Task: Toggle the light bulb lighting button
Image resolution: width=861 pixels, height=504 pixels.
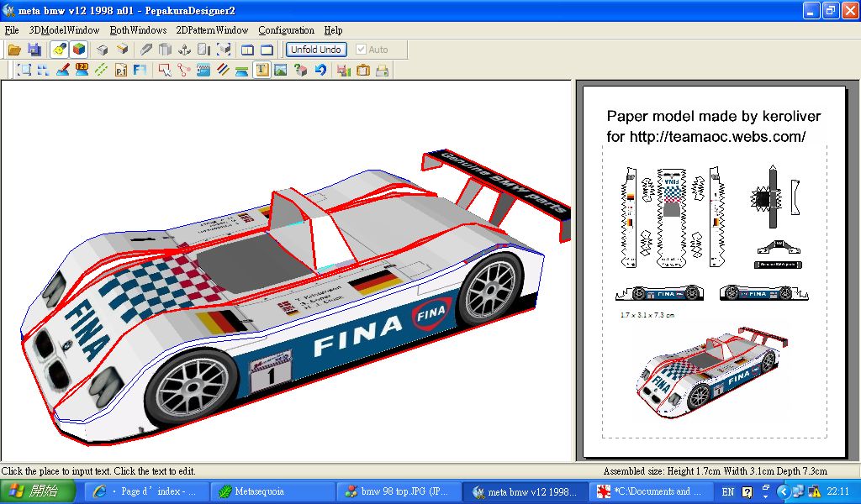Action: tap(59, 50)
